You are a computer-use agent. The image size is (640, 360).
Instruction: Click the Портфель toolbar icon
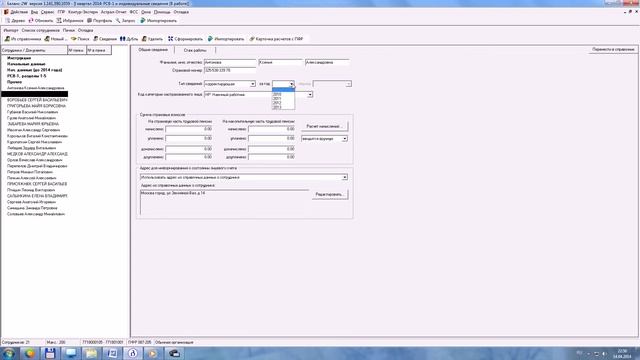pos(89,20)
